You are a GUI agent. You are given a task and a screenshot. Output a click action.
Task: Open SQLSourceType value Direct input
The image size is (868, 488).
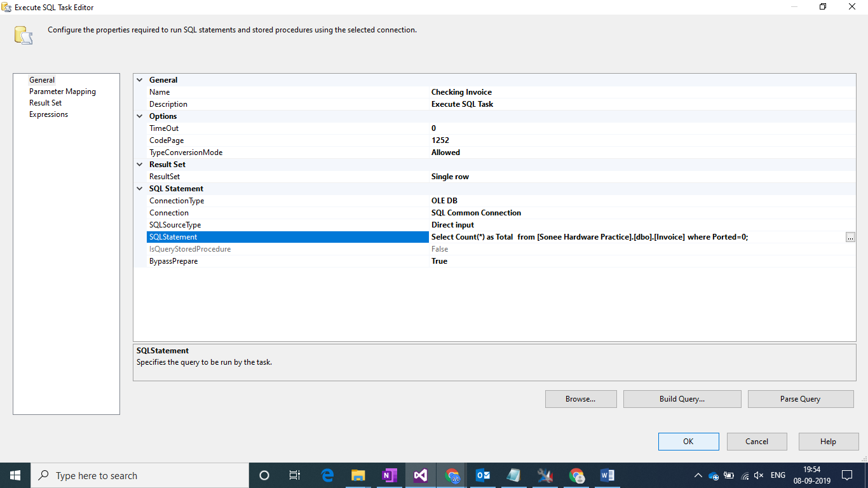pos(452,225)
